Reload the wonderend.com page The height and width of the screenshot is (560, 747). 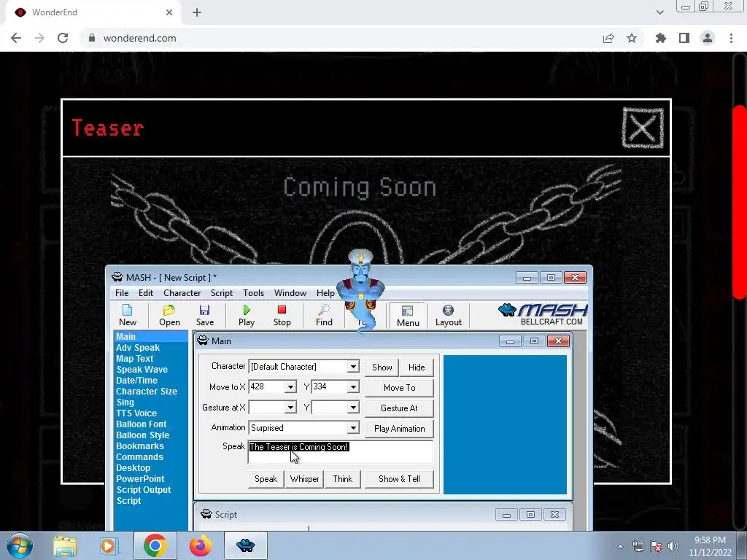click(x=63, y=38)
